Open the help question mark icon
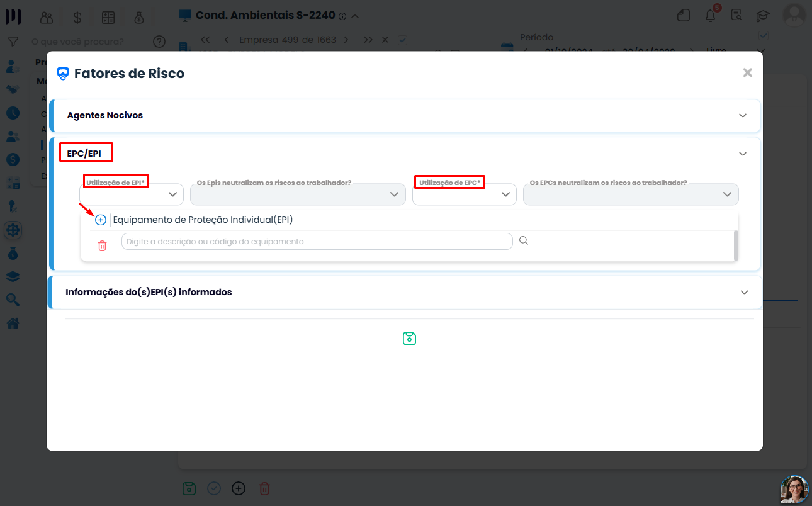 pyautogui.click(x=159, y=42)
